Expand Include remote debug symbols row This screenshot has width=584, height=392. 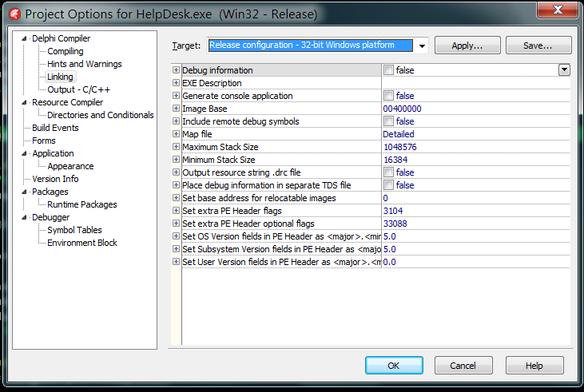[177, 121]
